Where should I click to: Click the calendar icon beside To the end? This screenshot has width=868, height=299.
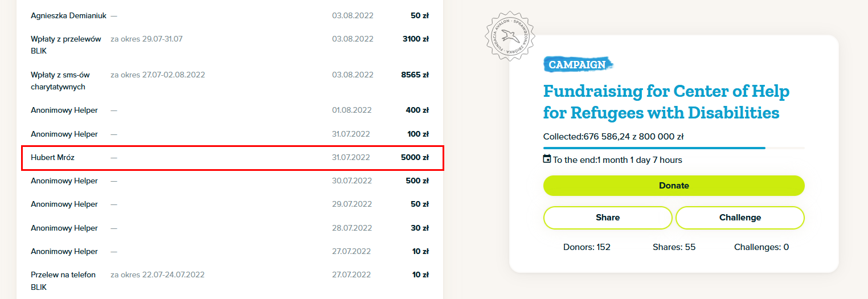tap(547, 159)
